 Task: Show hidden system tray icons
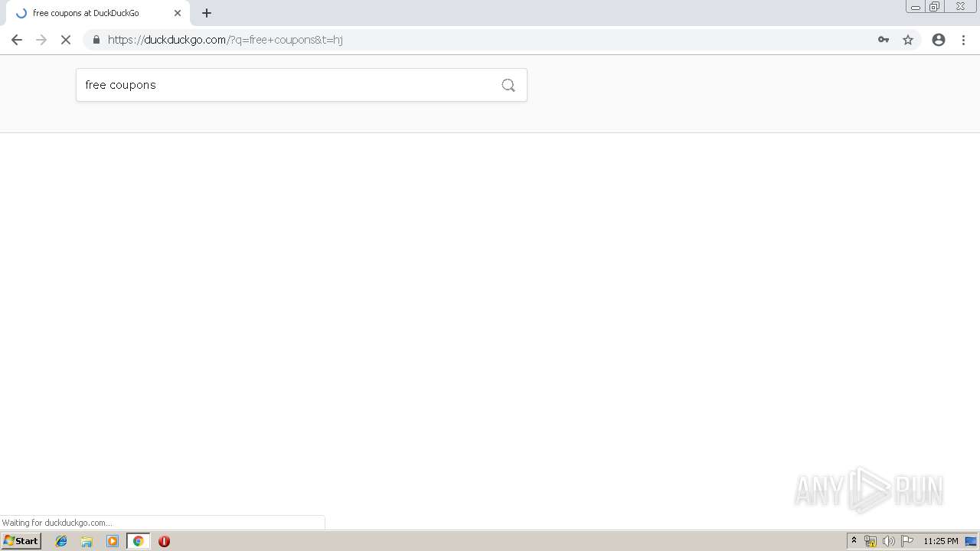click(854, 541)
